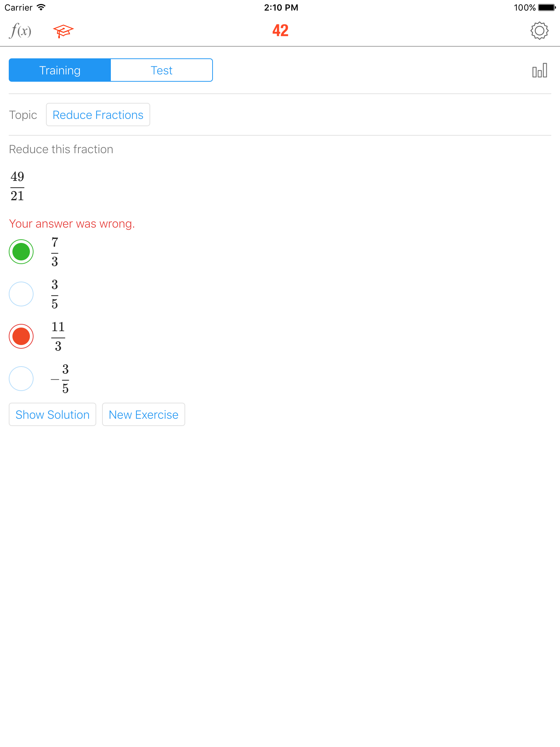The height and width of the screenshot is (747, 560).
Task: Tap the 100% battery percentage text
Action: click(525, 7)
